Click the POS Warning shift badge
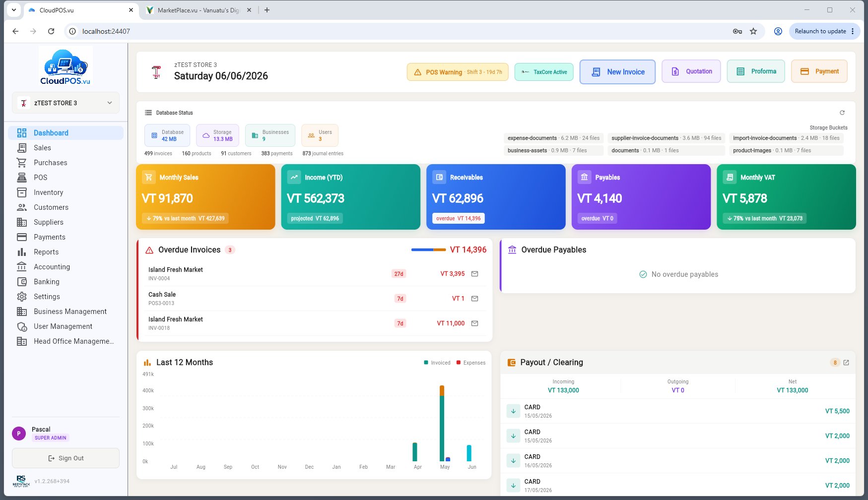Screen dimensions: 868x500 pyautogui.click(x=458, y=72)
